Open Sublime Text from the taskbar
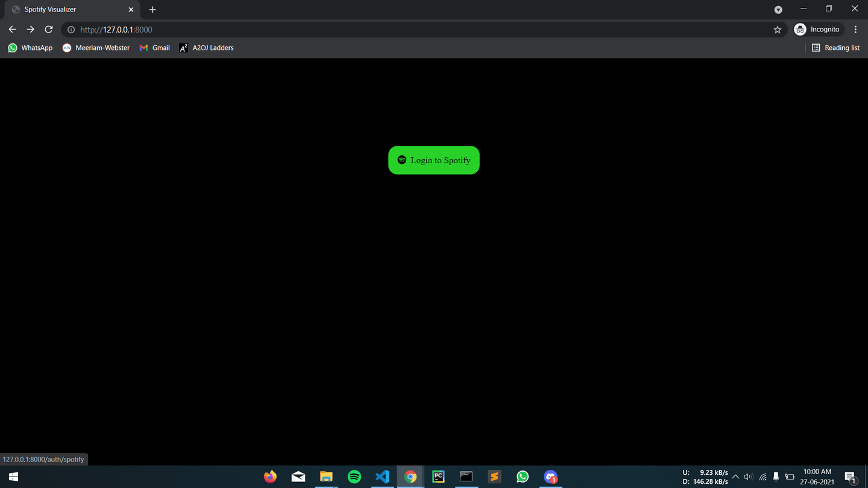Screen dimensions: 868x488 click(x=494, y=477)
